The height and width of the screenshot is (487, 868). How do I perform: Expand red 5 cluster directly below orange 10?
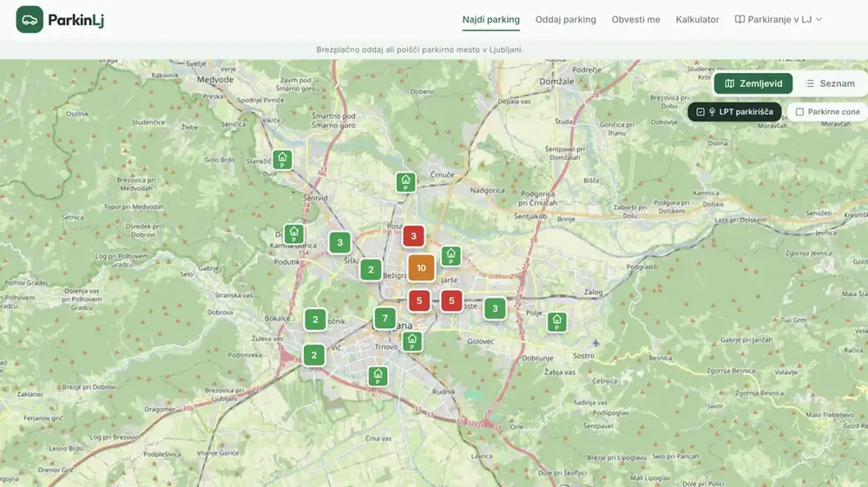(x=419, y=300)
